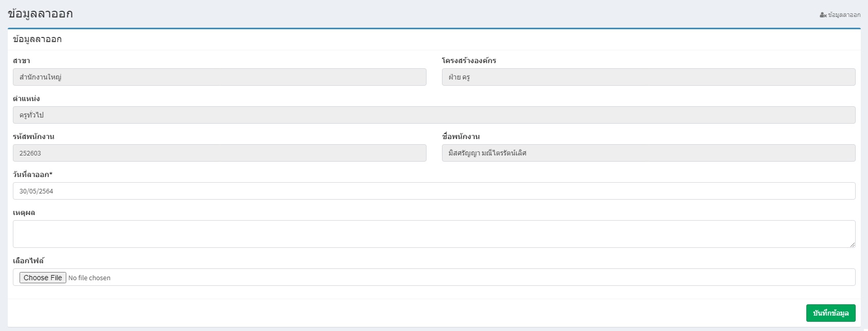
Task: Focus the วันที่ลาออก date field
Action: pos(434,191)
